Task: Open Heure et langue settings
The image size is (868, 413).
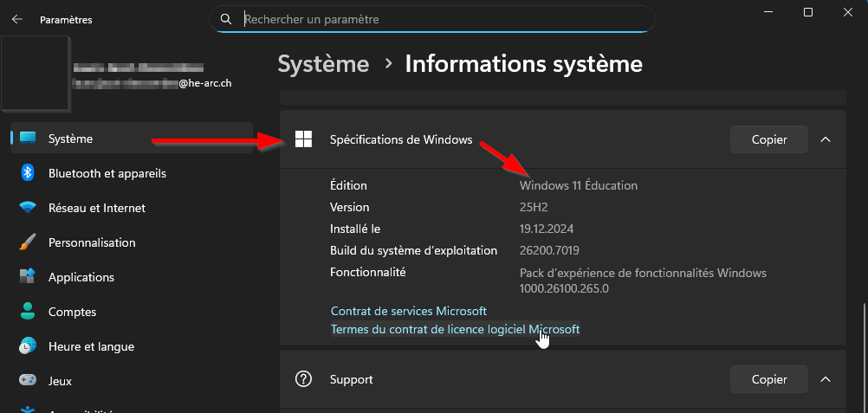Action: (91, 346)
